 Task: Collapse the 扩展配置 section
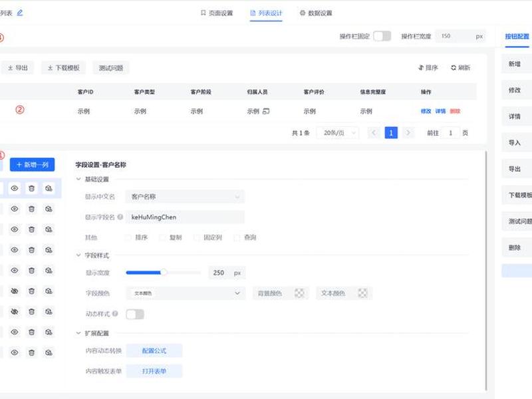click(78, 333)
